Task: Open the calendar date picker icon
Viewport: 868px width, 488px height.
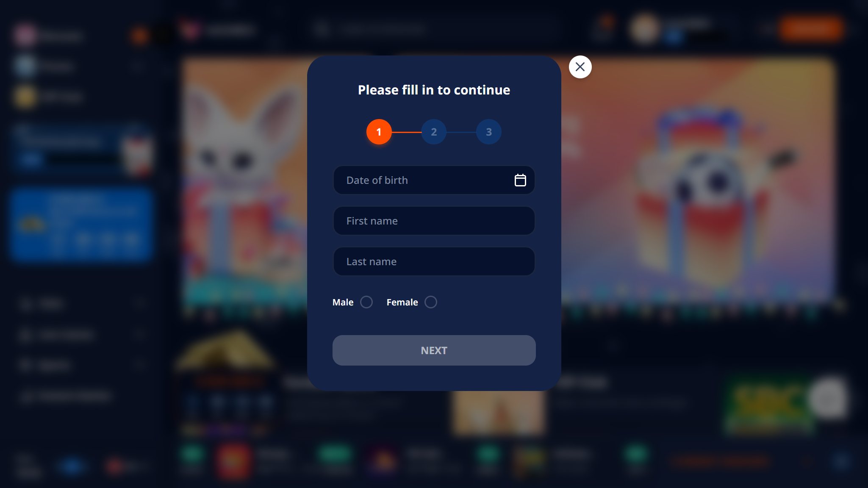Action: point(520,180)
